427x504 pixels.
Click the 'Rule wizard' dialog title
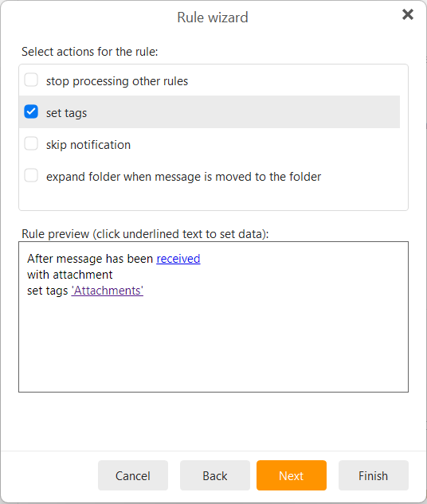point(213,18)
